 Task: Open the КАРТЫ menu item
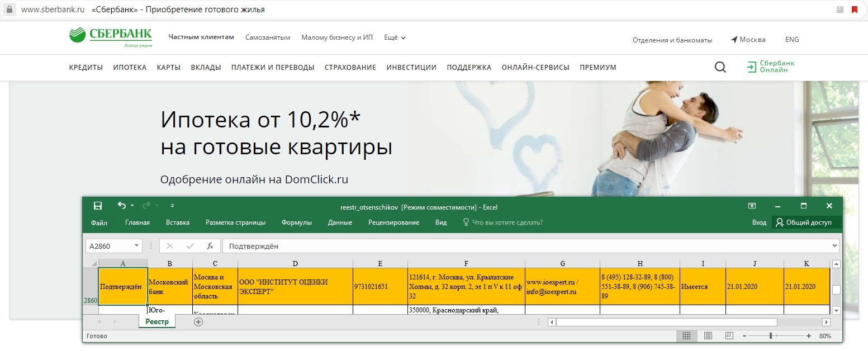169,67
